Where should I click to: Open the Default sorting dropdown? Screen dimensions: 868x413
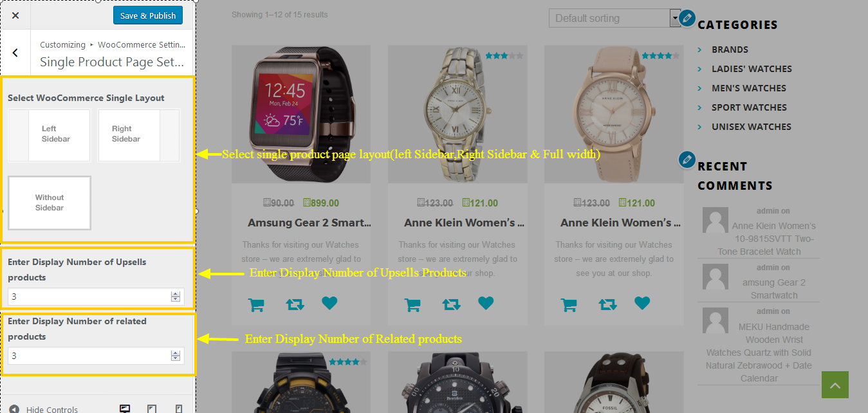(614, 18)
